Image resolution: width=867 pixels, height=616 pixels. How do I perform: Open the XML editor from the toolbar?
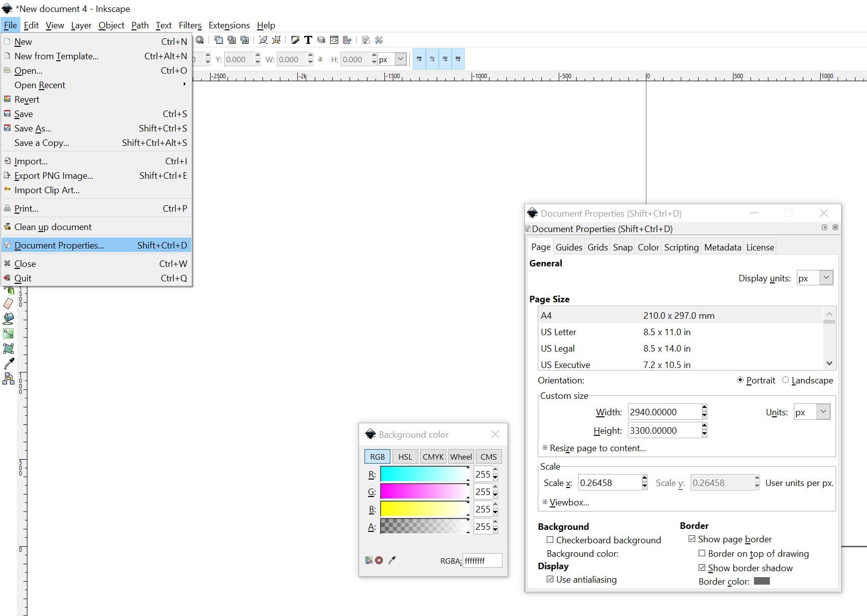[x=334, y=40]
